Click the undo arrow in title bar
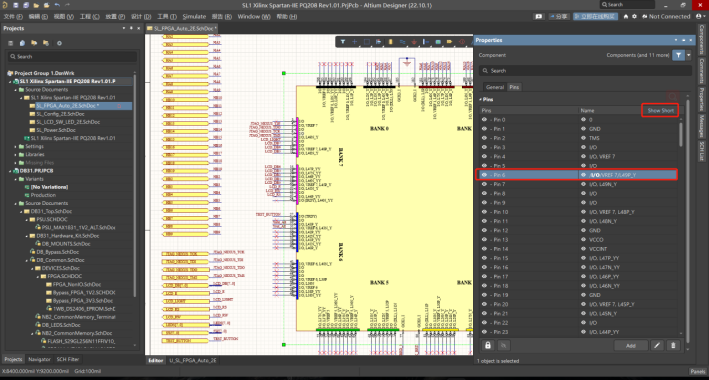The height and width of the screenshot is (380, 709). 57,5
